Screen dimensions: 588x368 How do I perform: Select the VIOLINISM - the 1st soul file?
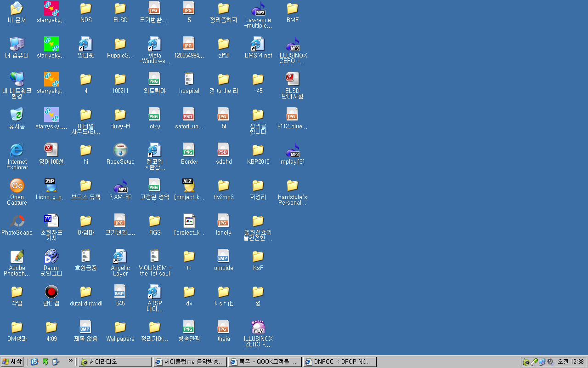tap(155, 257)
